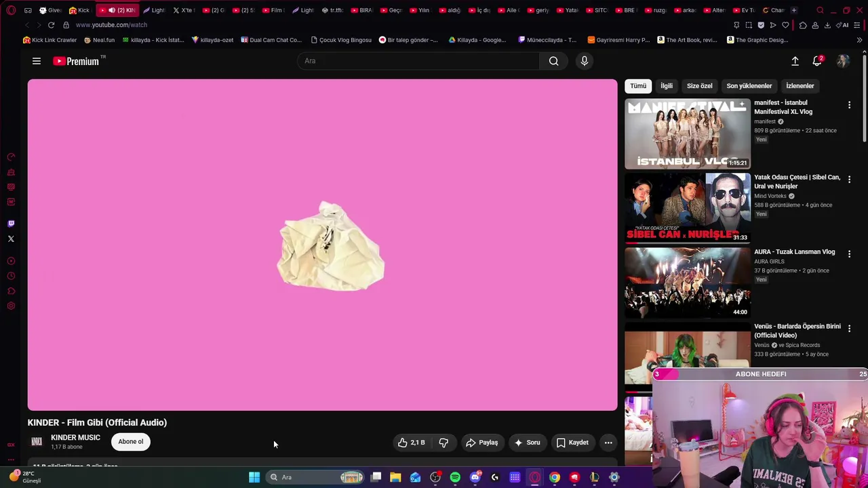Open OBS Studio from the taskbar
This screenshot has width=868, height=488.
tap(435, 477)
